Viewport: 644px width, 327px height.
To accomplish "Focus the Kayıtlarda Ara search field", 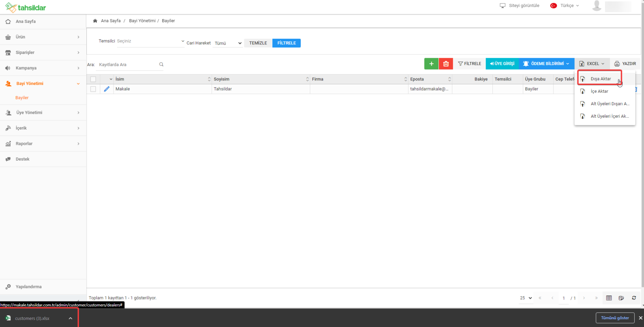I will [x=127, y=64].
